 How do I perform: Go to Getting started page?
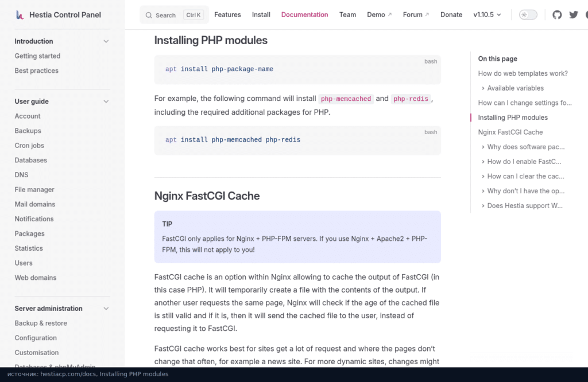click(37, 56)
